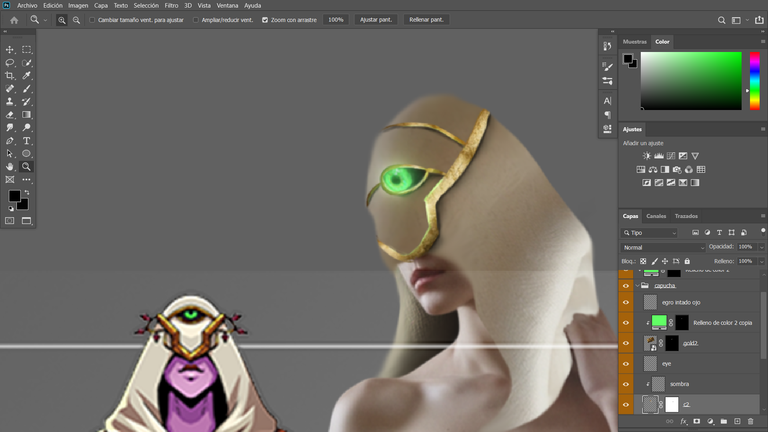Choose Zoom In mode in options bar
The image size is (768, 432).
tap(62, 20)
